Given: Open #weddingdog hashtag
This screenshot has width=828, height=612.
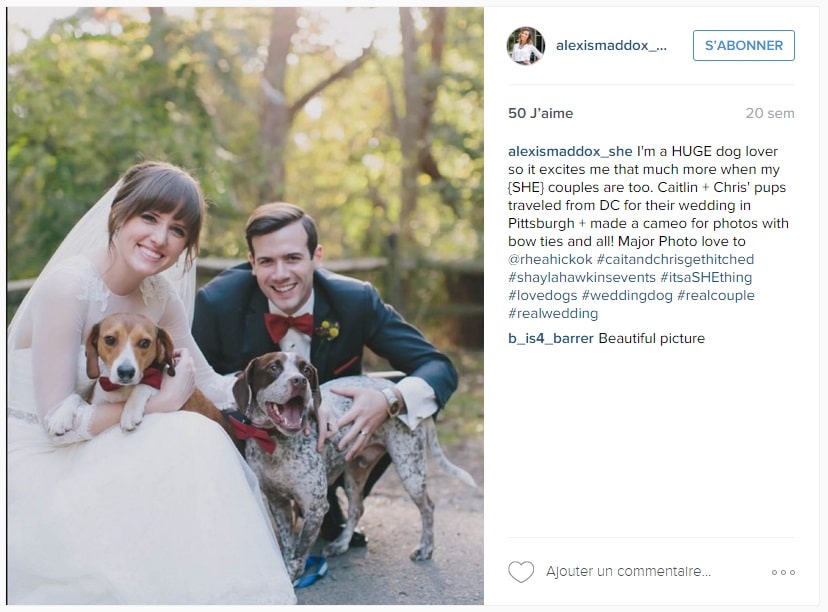Looking at the screenshot, I should pyautogui.click(x=627, y=295).
